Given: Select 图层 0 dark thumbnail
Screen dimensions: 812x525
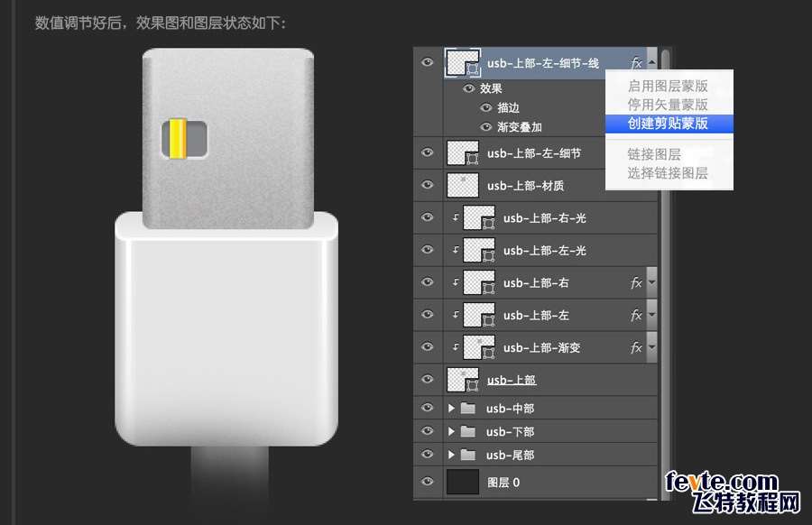Looking at the screenshot, I should click(463, 482).
